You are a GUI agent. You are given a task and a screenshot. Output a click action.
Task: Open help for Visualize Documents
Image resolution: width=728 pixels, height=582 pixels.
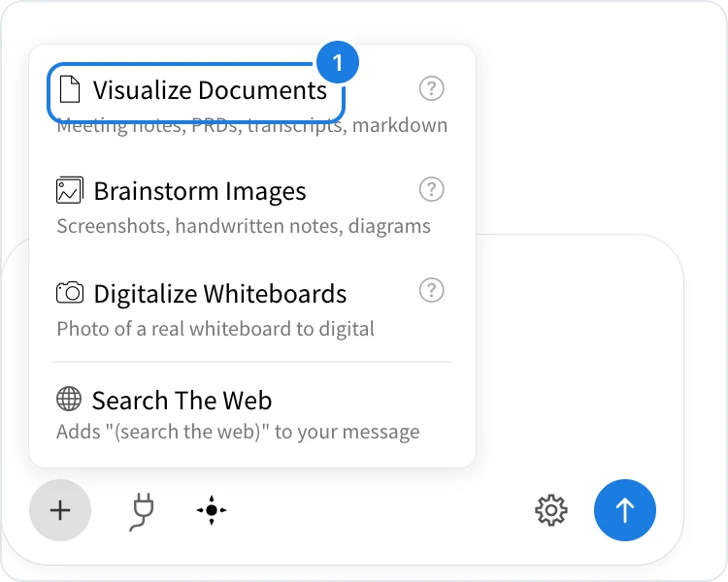[x=432, y=88]
